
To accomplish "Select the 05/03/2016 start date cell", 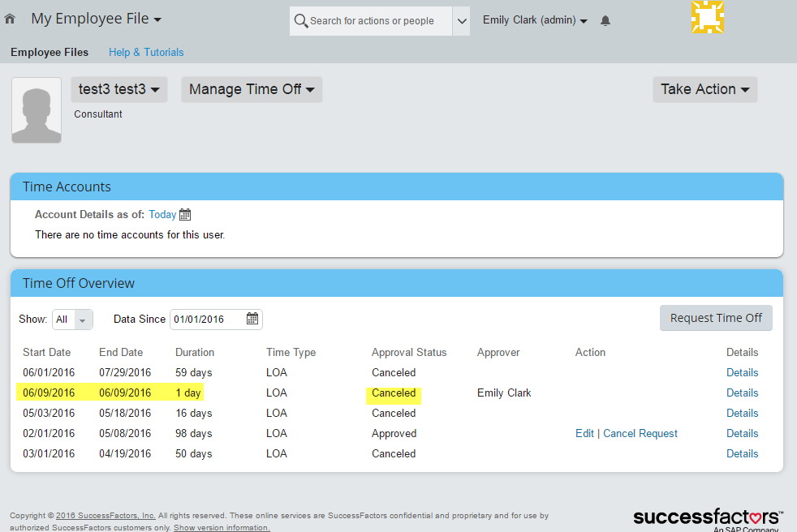I will pos(49,413).
